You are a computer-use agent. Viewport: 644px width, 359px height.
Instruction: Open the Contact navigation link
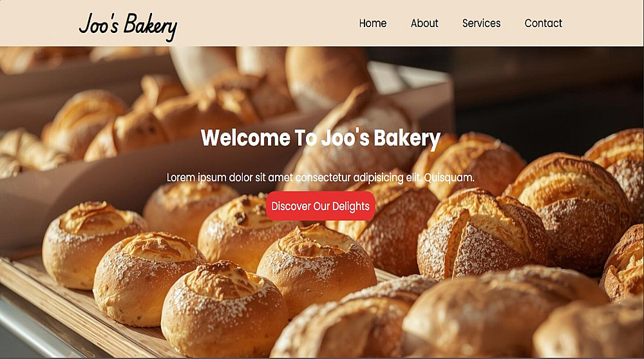click(x=543, y=23)
